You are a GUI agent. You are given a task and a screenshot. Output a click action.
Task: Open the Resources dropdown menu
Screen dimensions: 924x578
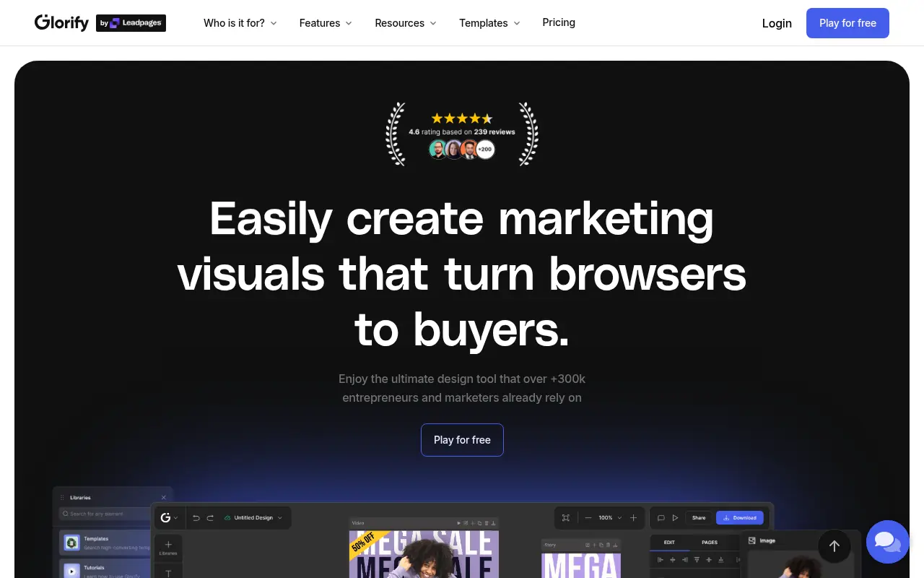pyautogui.click(x=405, y=23)
